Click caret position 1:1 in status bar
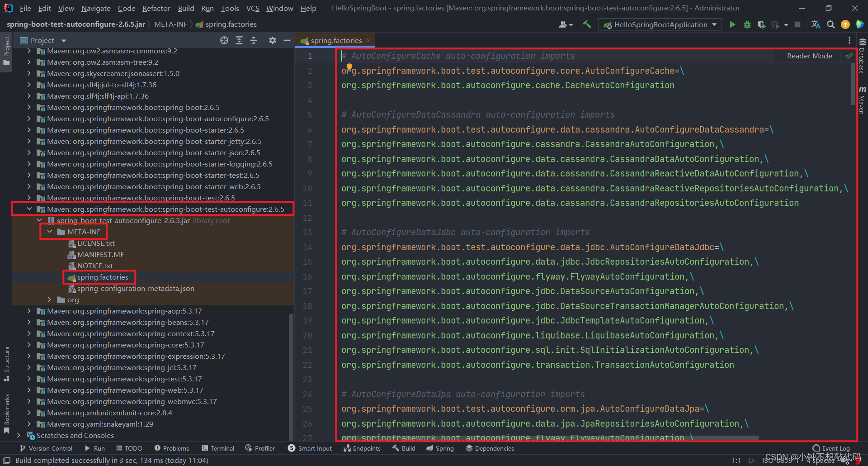 click(736, 460)
